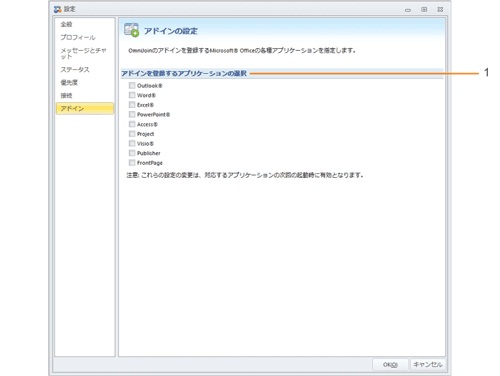The width and height of the screenshot is (500, 376).
Task: Click the 注意 note about restarting applications
Action: pos(245,175)
